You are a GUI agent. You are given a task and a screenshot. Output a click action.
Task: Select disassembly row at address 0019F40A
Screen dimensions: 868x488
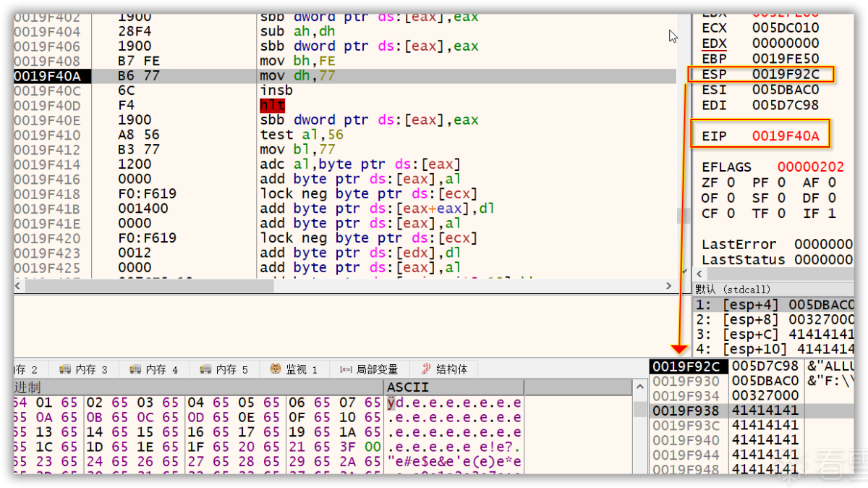(344, 75)
